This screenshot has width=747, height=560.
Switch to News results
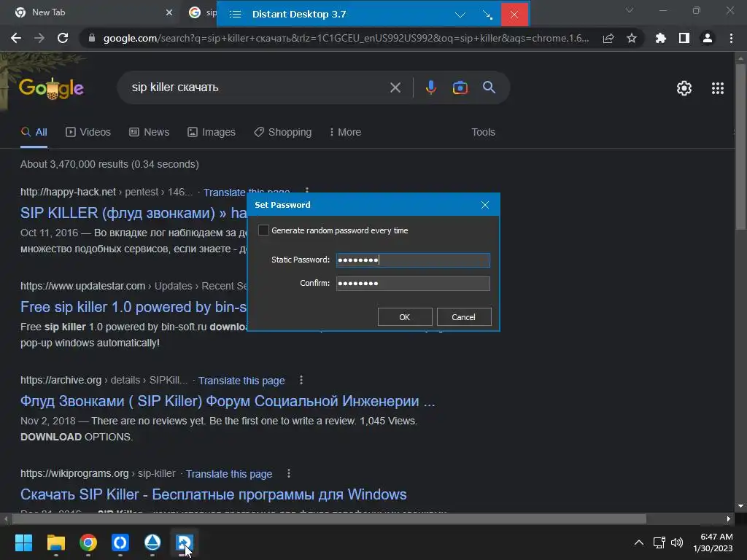click(149, 133)
